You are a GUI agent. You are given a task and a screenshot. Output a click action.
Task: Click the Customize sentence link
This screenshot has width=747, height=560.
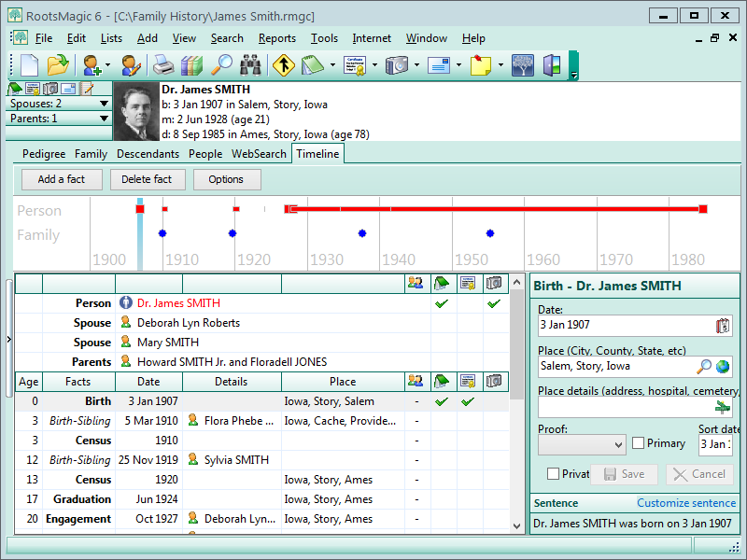click(685, 503)
